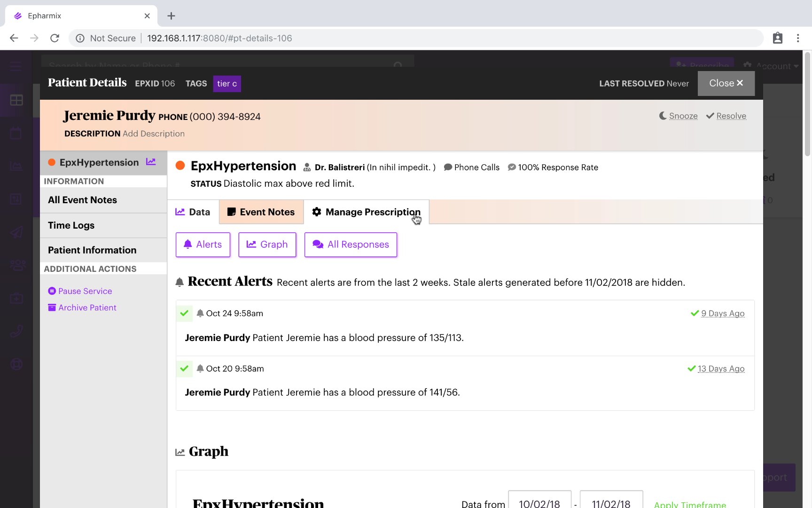Click Add Description text
The width and height of the screenshot is (812, 508).
[154, 134]
